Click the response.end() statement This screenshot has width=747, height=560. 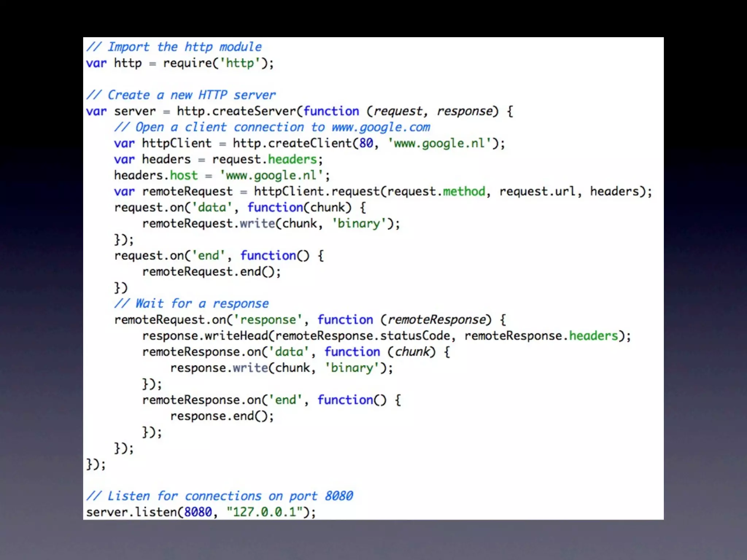coord(222,416)
